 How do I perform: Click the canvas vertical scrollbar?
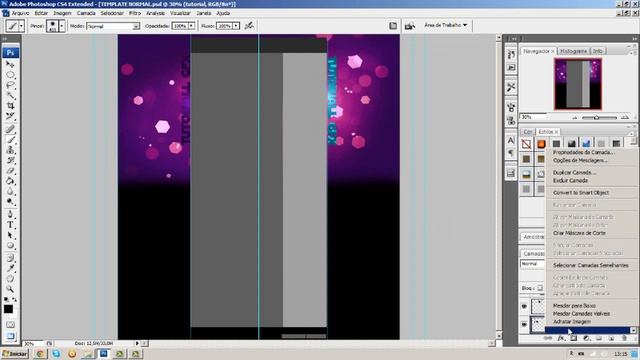click(499, 187)
